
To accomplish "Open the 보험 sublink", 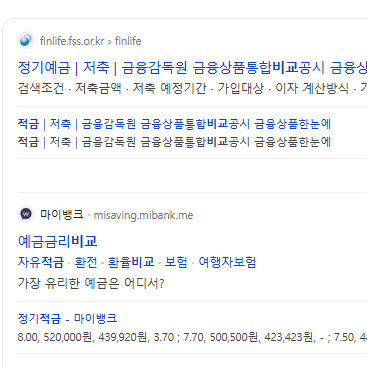I will (x=176, y=262).
